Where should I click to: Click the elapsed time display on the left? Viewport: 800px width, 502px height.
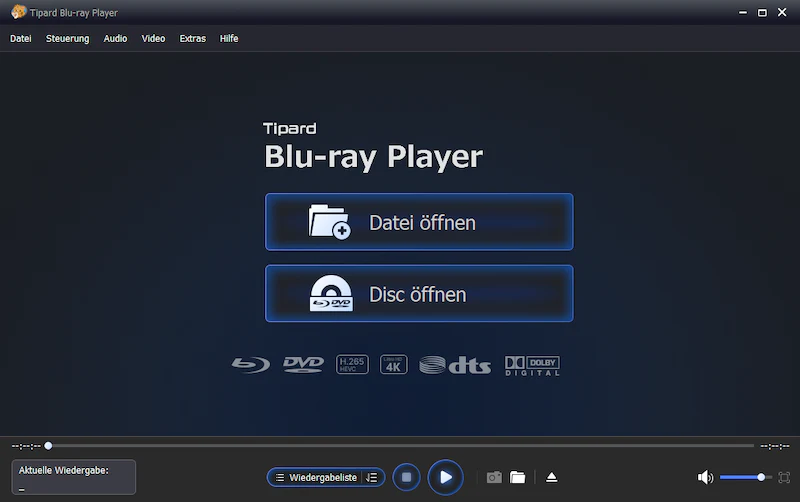click(x=26, y=446)
